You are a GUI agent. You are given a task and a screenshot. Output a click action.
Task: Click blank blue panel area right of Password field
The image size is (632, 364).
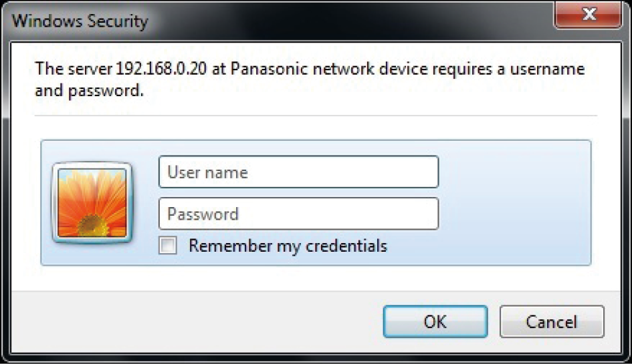click(515, 214)
